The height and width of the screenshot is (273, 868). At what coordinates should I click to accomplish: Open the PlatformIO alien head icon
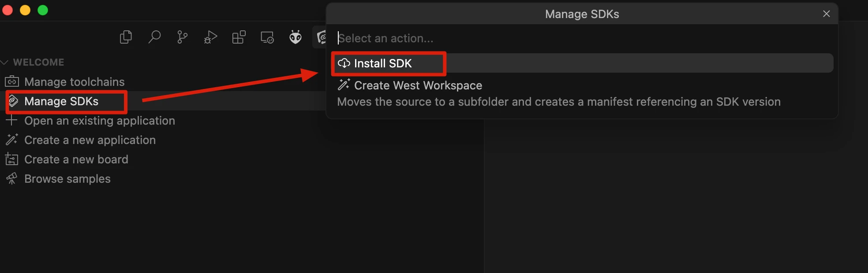295,37
